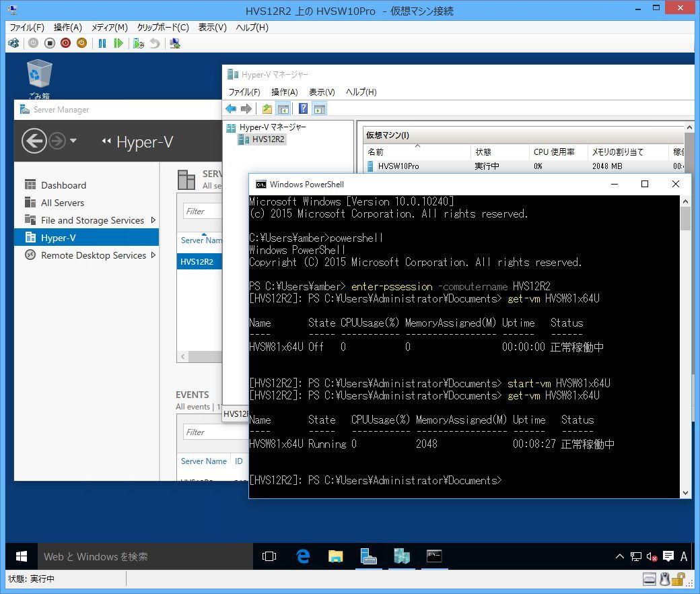The image size is (700, 594).
Task: Click muted volume icon in system tray
Action: pyautogui.click(x=652, y=556)
